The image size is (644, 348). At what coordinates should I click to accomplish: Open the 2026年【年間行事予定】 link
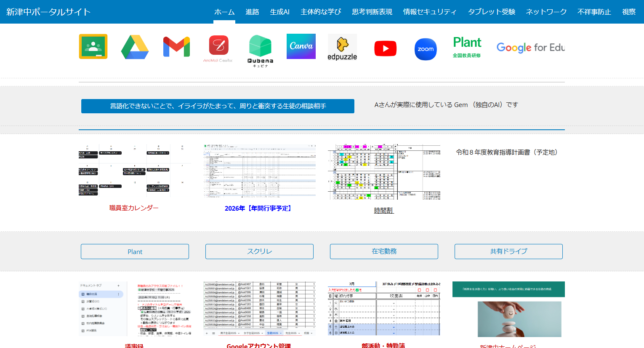[259, 208]
